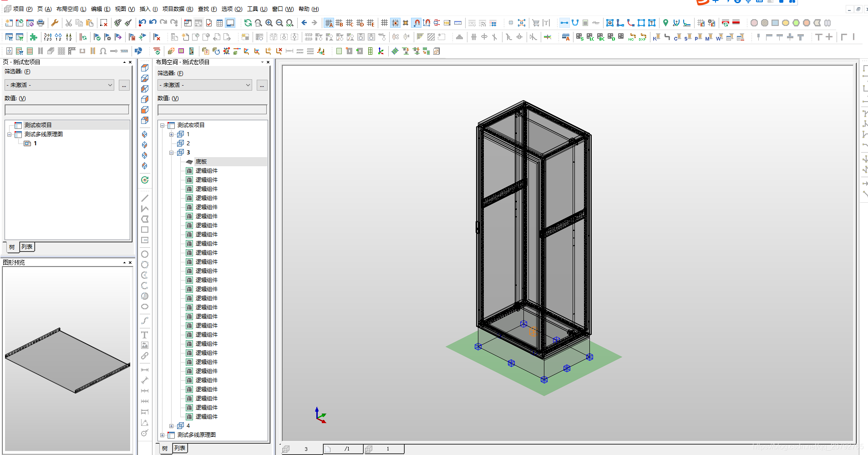Select the text insertion T tool
The width and height of the screenshot is (868, 455).
tap(145, 335)
